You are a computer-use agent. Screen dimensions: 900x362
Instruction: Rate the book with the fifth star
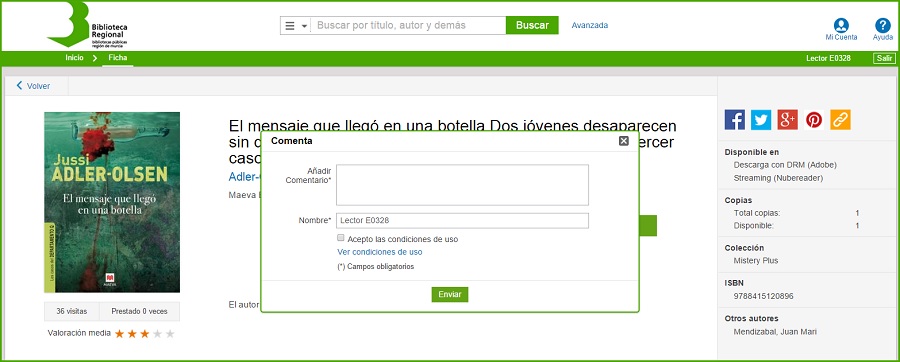170,333
